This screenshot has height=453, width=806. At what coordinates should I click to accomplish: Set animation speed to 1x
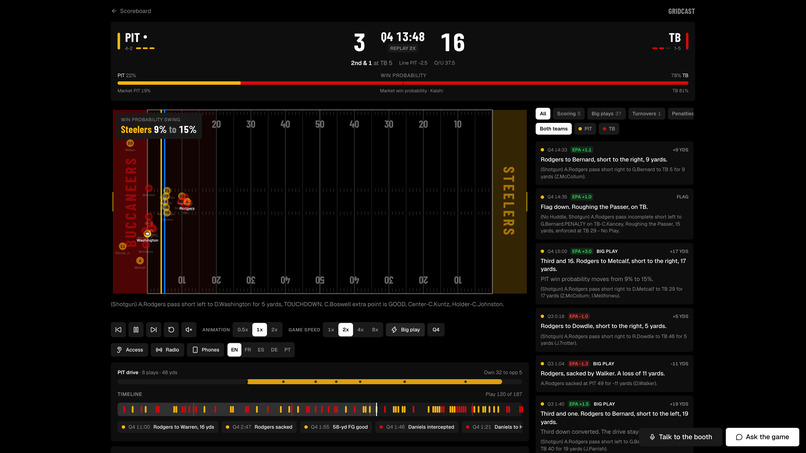pyautogui.click(x=260, y=330)
